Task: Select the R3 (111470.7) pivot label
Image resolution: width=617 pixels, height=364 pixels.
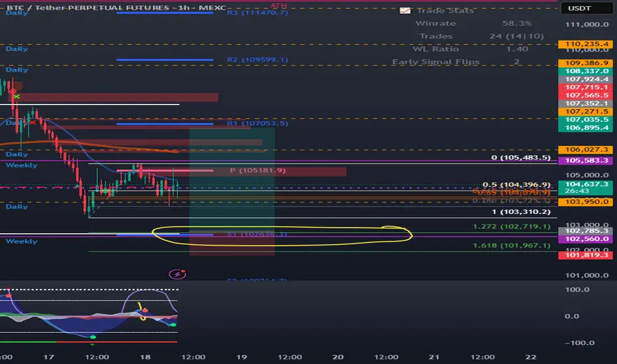Action: tap(258, 13)
